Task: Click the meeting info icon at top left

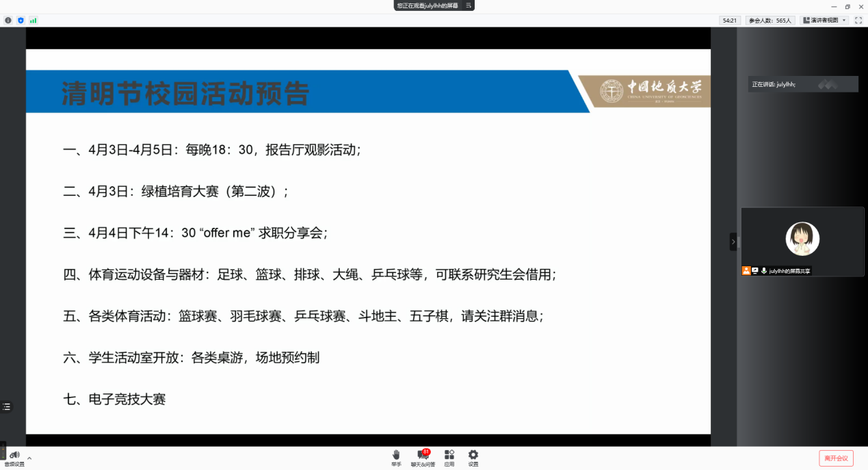Action: click(8, 21)
